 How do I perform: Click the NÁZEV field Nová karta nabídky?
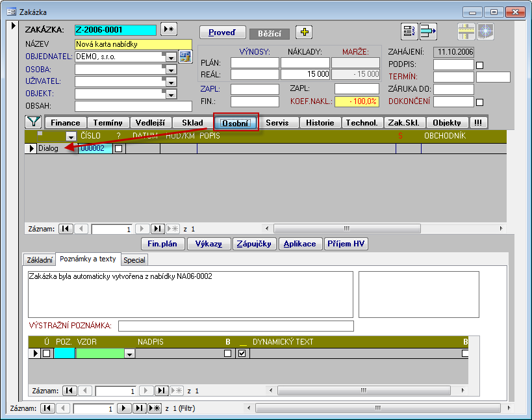(x=133, y=44)
